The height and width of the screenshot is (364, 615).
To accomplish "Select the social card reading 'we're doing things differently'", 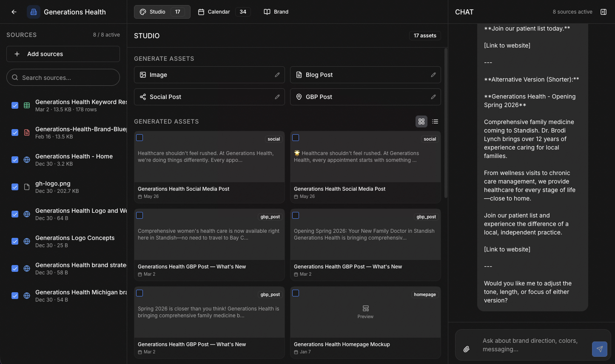I will [x=140, y=138].
